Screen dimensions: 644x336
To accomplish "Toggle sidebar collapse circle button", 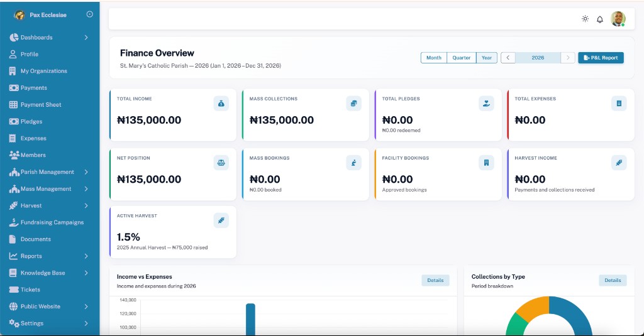I will click(89, 14).
